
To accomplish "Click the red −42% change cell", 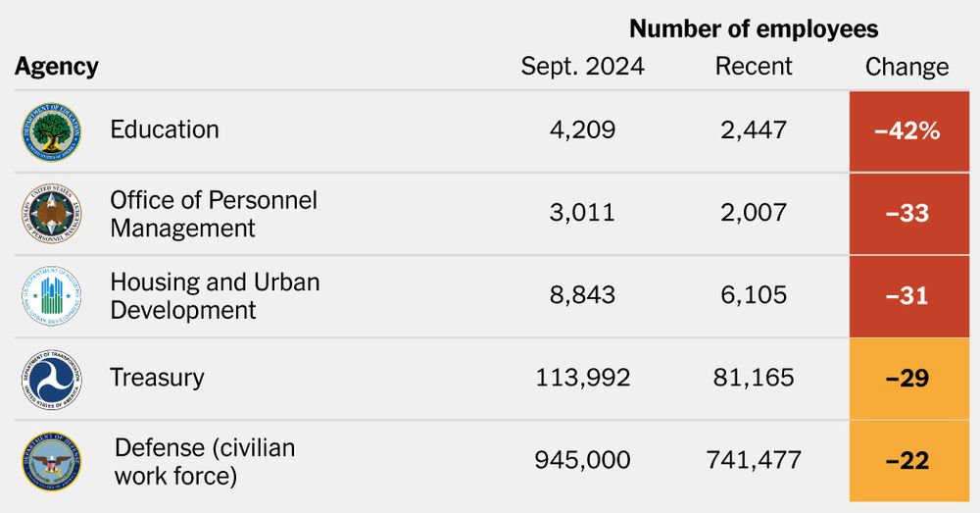I will point(906,130).
